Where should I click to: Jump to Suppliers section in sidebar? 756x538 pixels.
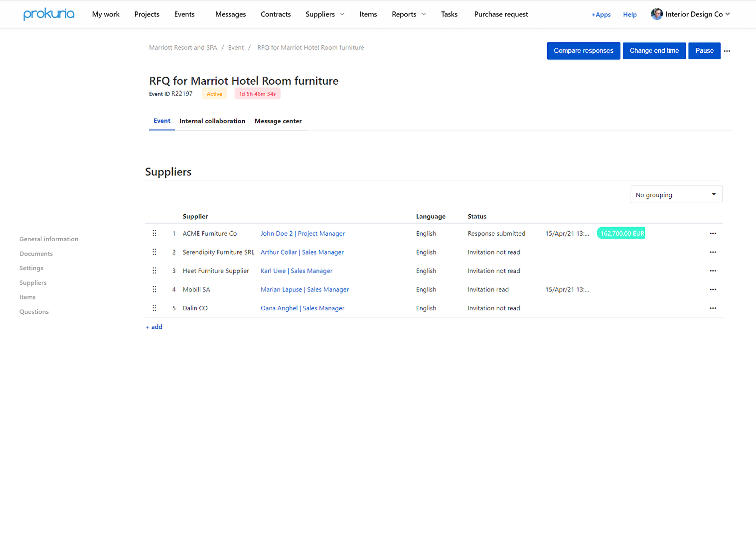point(33,282)
